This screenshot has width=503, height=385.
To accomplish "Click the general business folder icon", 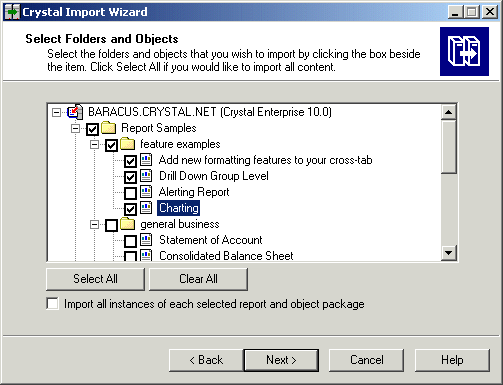I will pyautogui.click(x=127, y=224).
